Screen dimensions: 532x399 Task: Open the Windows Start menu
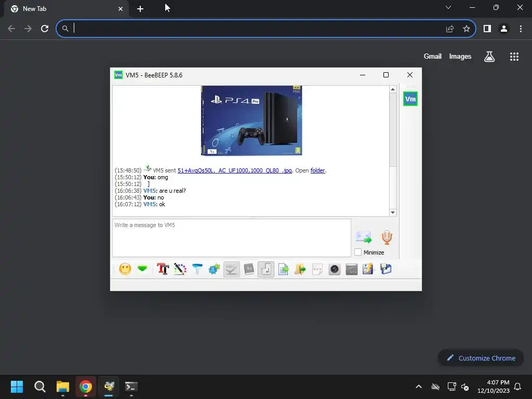point(17,387)
